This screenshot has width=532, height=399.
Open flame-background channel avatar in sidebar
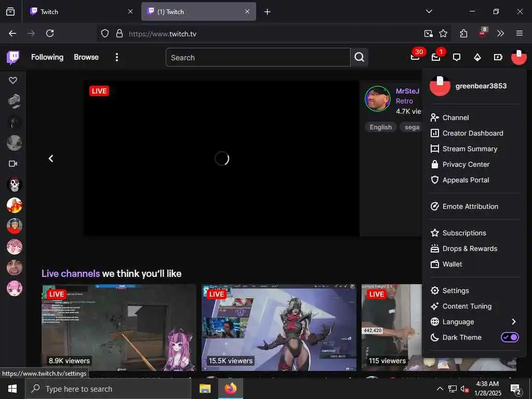point(15,205)
